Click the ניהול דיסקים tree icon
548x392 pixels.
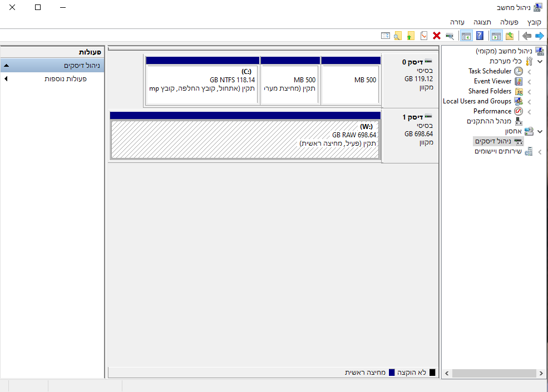pyautogui.click(x=519, y=141)
